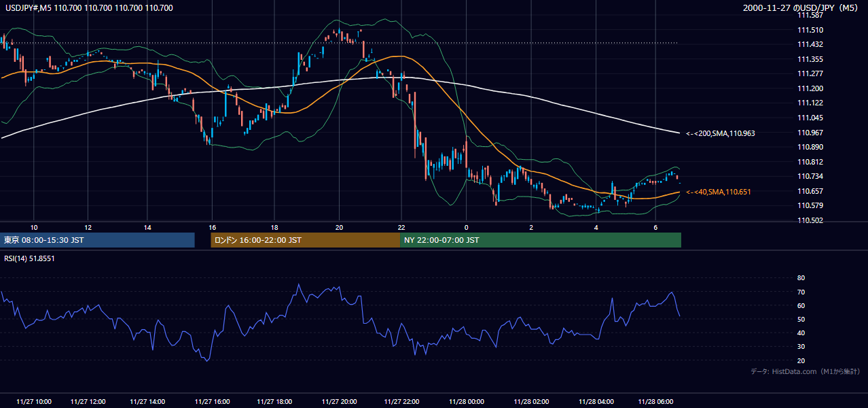Click the RSI axis value 80
This screenshot has height=408, width=868.
(801, 278)
